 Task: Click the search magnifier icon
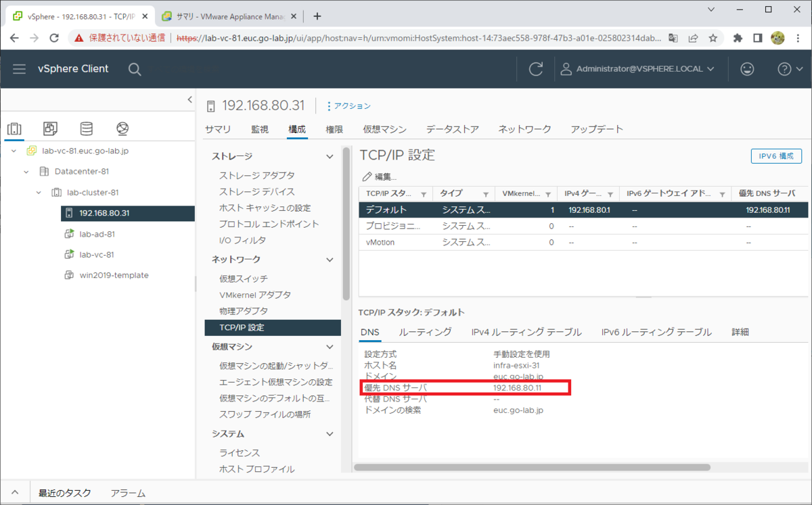135,69
